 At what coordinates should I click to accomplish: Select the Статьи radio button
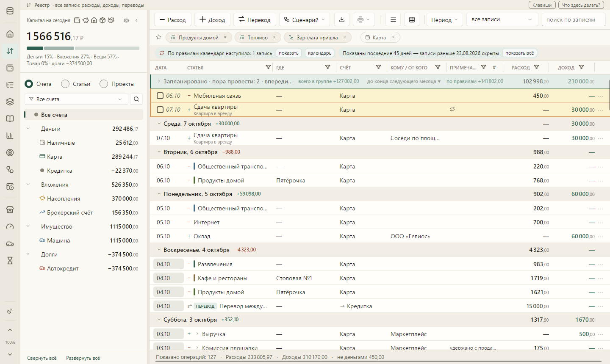point(65,84)
